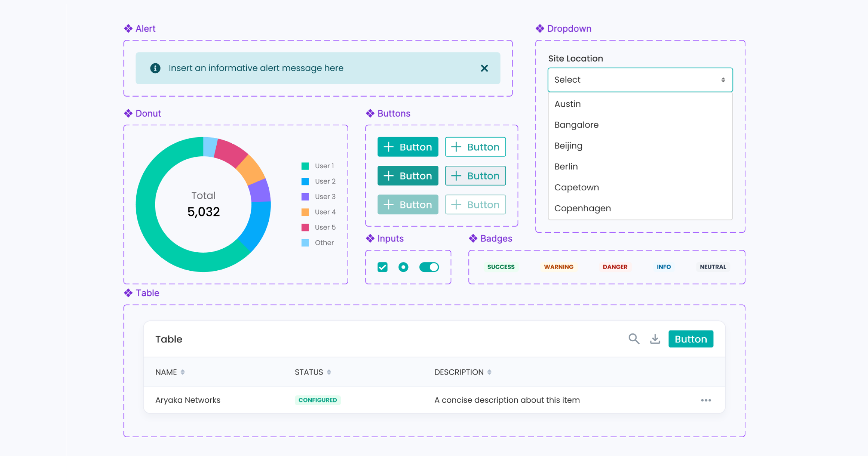Image resolution: width=868 pixels, height=456 pixels.
Task: Click the plus icon in the teal filled Button
Action: coord(389,147)
